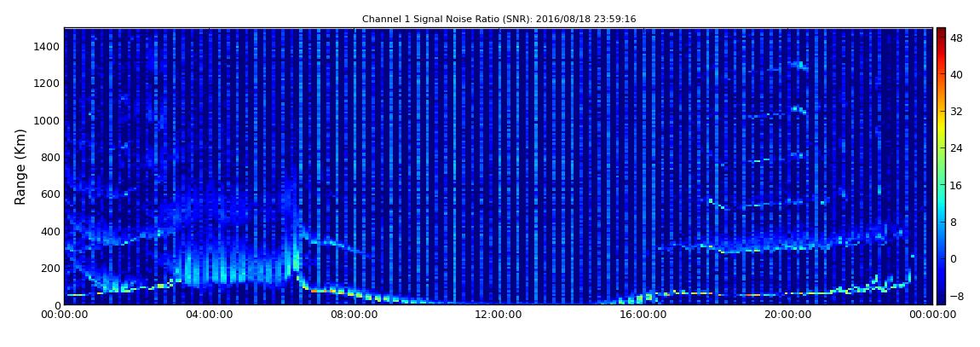Click the 16:00:00 time axis label
This screenshot has height=347, width=980.
pos(643,315)
